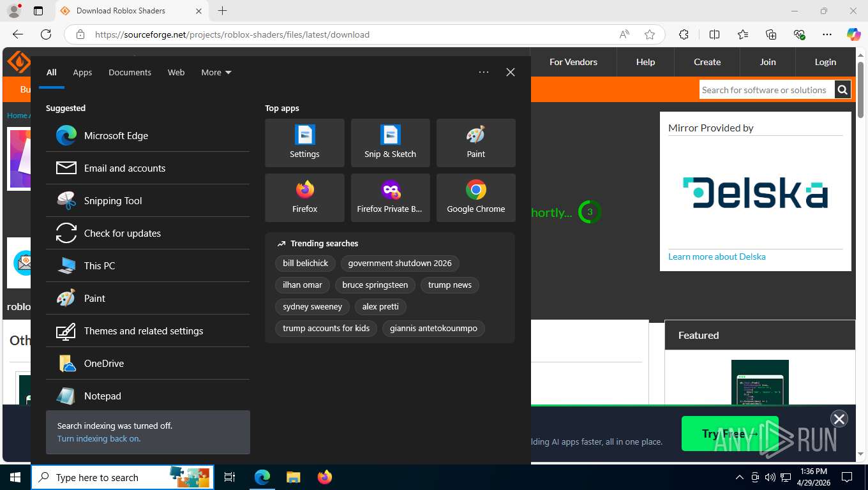Image resolution: width=868 pixels, height=490 pixels.
Task: Show hidden system tray icons
Action: tap(740, 477)
